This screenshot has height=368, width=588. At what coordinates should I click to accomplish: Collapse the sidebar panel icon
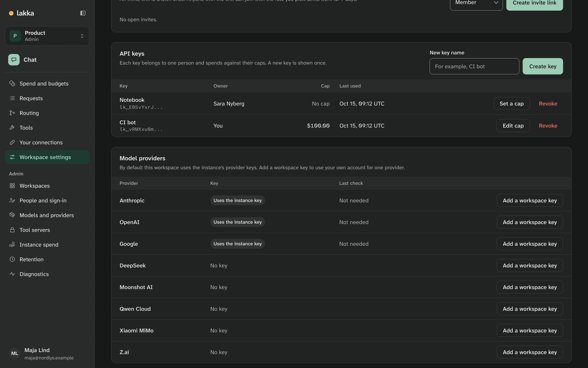(83, 13)
